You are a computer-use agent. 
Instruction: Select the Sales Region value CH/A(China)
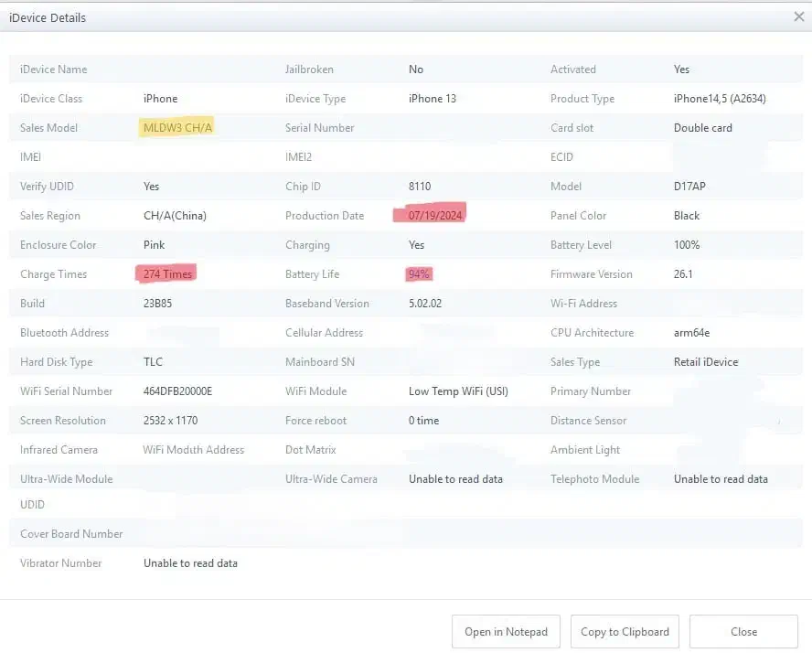pyautogui.click(x=175, y=216)
